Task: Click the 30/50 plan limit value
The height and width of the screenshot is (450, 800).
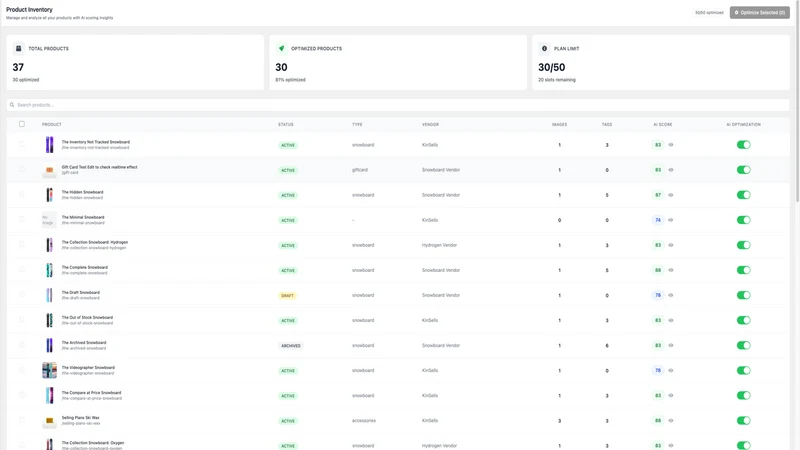Action: 552,67
